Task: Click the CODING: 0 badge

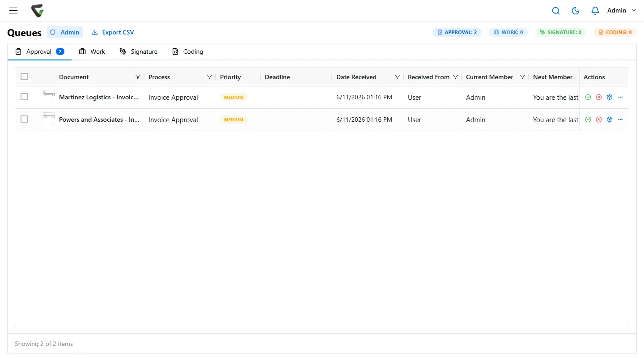Action: tap(615, 32)
